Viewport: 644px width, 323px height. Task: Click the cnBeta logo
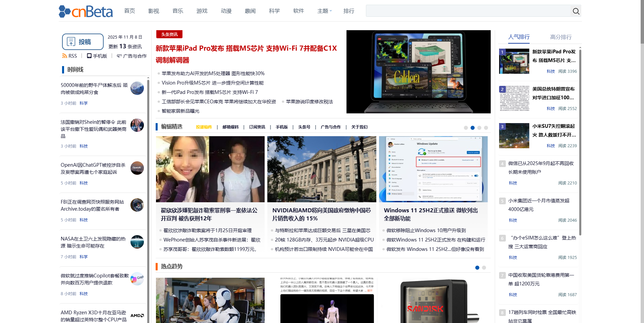[85, 11]
